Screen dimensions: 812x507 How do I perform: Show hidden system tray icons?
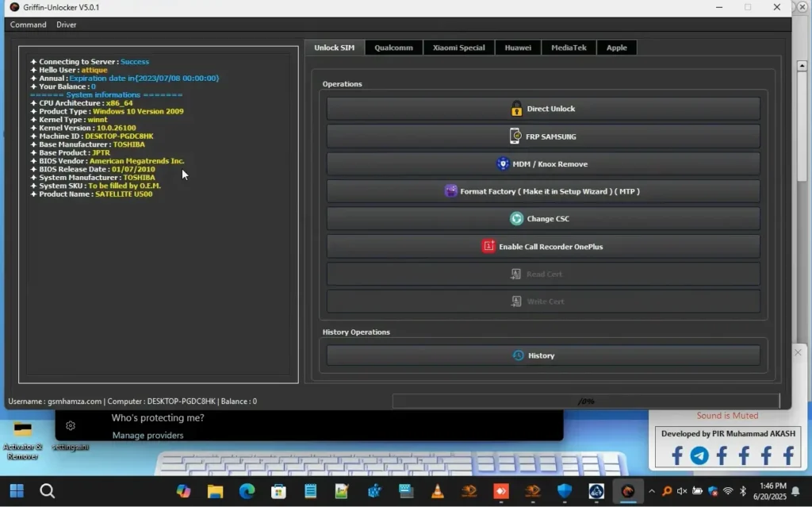(652, 492)
